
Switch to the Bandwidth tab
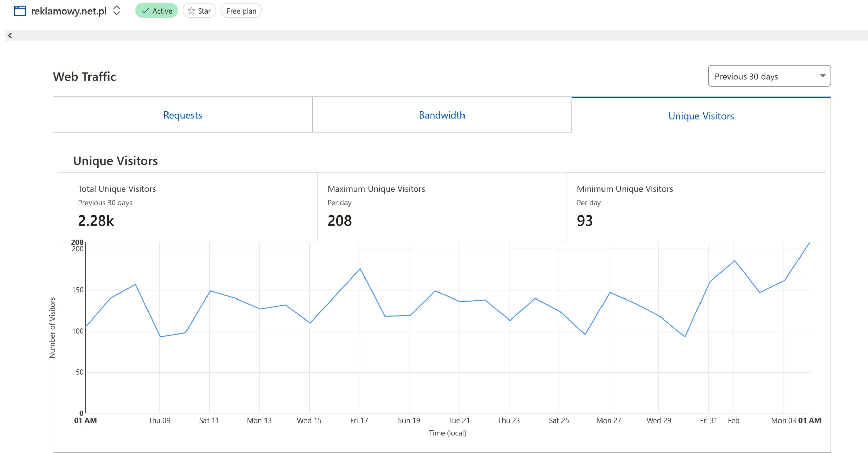[x=442, y=115]
